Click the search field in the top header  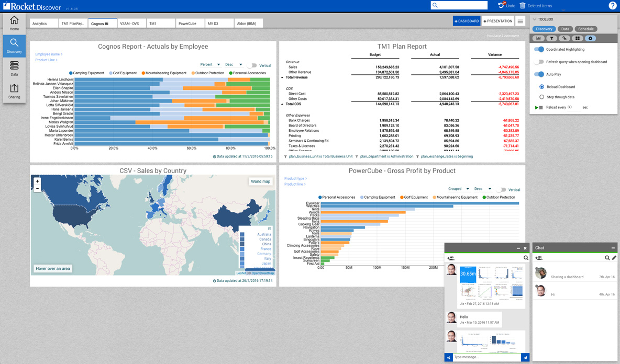459,5
